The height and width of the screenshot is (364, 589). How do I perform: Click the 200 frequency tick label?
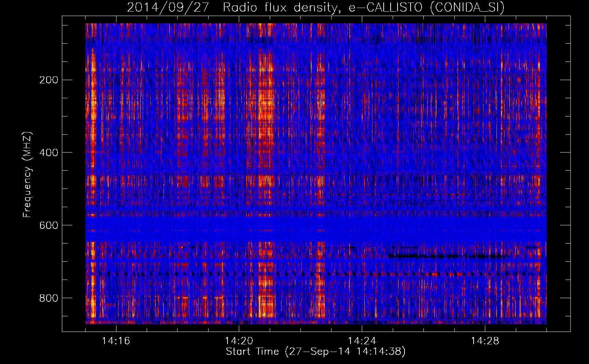click(49, 80)
